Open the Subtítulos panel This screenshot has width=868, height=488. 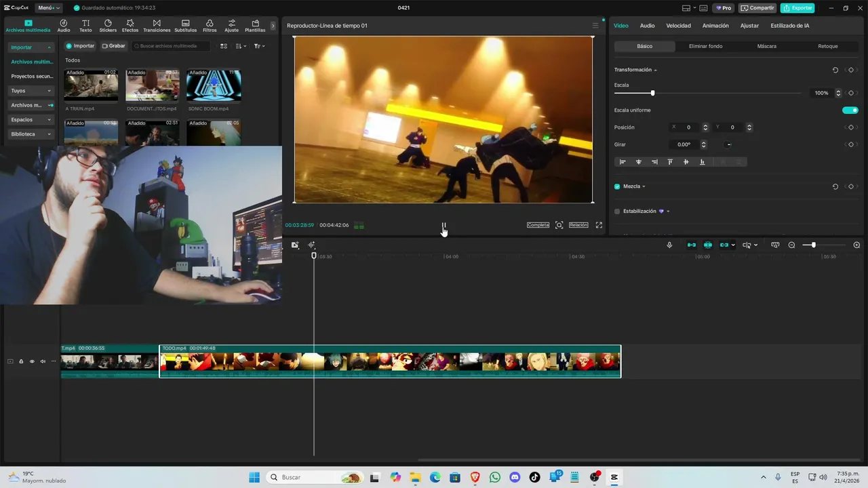pos(185,26)
